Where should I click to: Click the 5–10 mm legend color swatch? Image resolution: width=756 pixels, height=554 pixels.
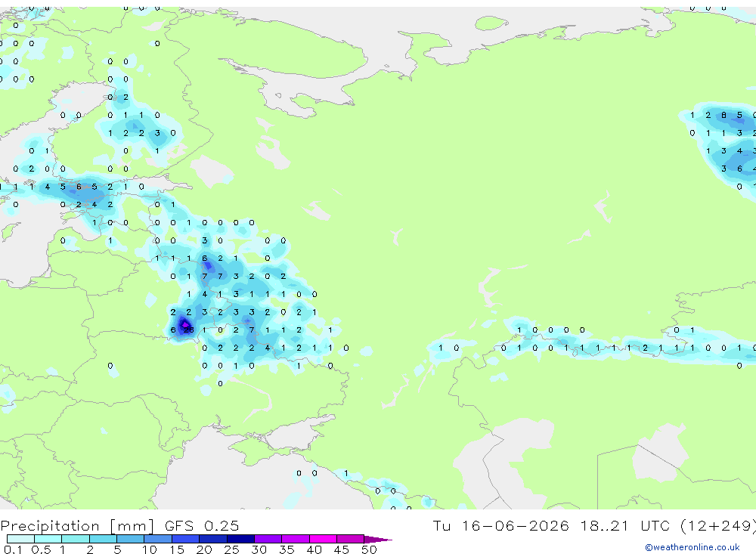click(130, 539)
